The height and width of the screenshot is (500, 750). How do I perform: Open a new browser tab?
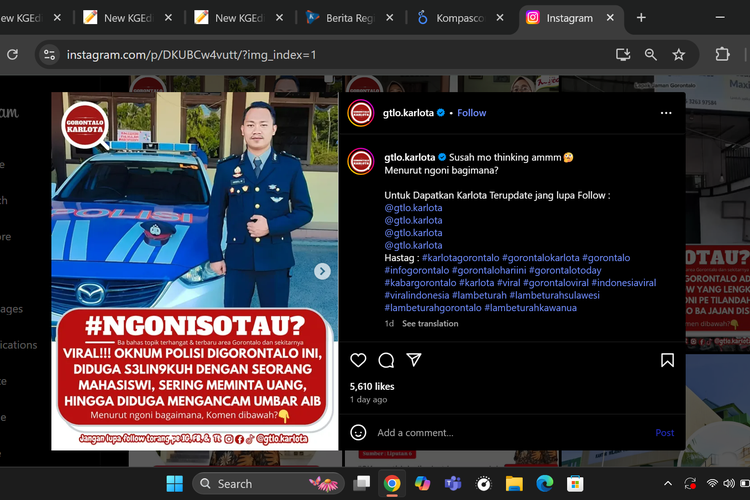(x=641, y=18)
